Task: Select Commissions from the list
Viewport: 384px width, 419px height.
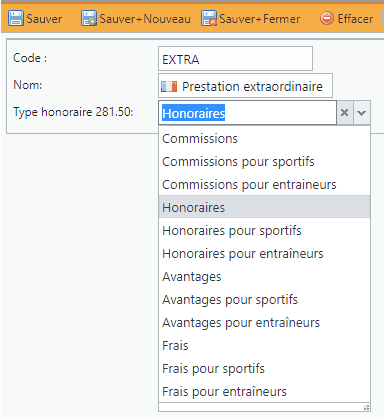Action: point(264,139)
